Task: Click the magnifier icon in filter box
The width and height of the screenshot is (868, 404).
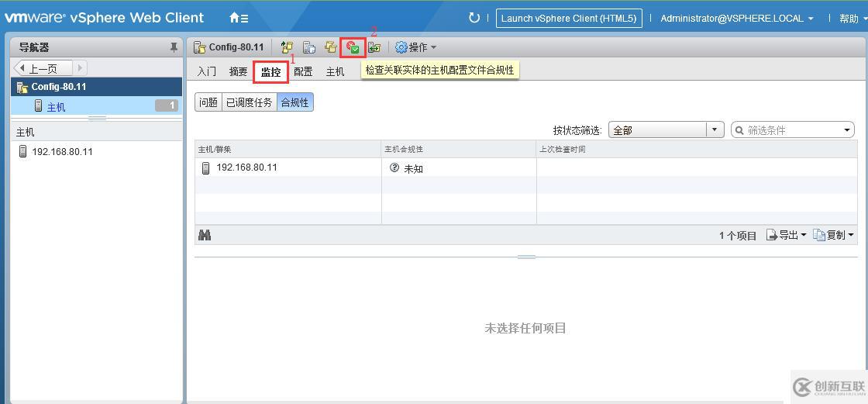Action: pyautogui.click(x=739, y=130)
